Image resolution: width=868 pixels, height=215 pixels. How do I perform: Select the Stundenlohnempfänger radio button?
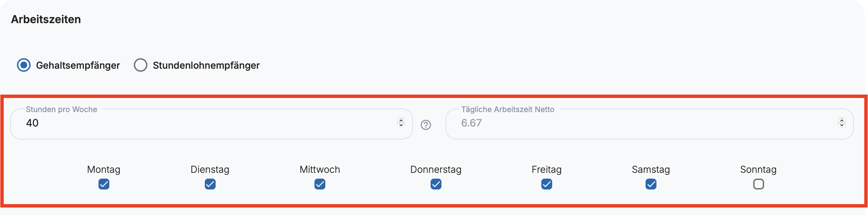click(141, 65)
